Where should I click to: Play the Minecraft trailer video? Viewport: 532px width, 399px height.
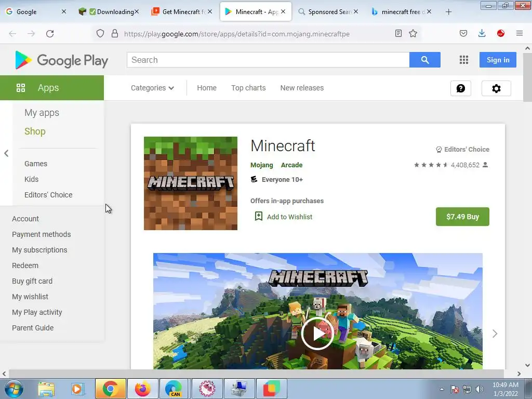coord(317,334)
